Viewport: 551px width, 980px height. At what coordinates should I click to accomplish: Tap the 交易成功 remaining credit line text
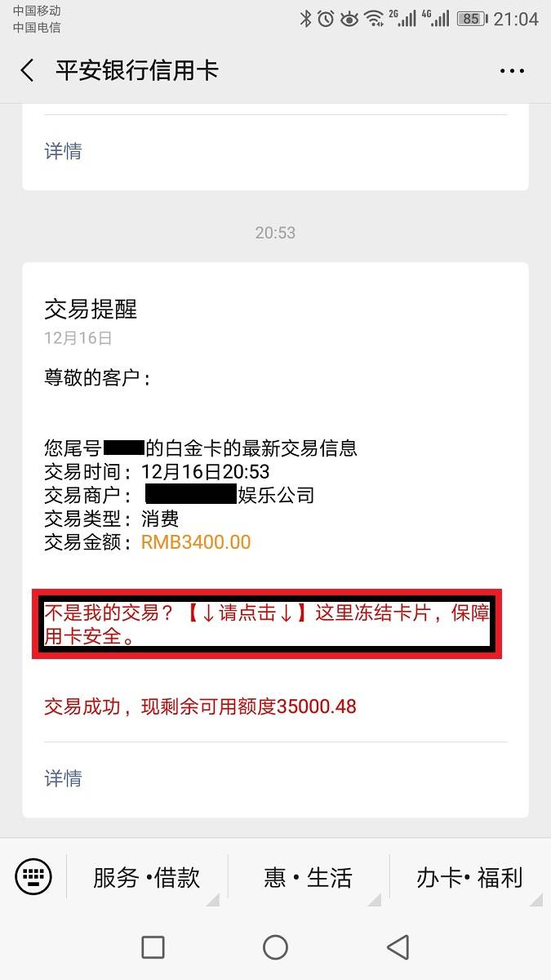pyautogui.click(x=200, y=706)
